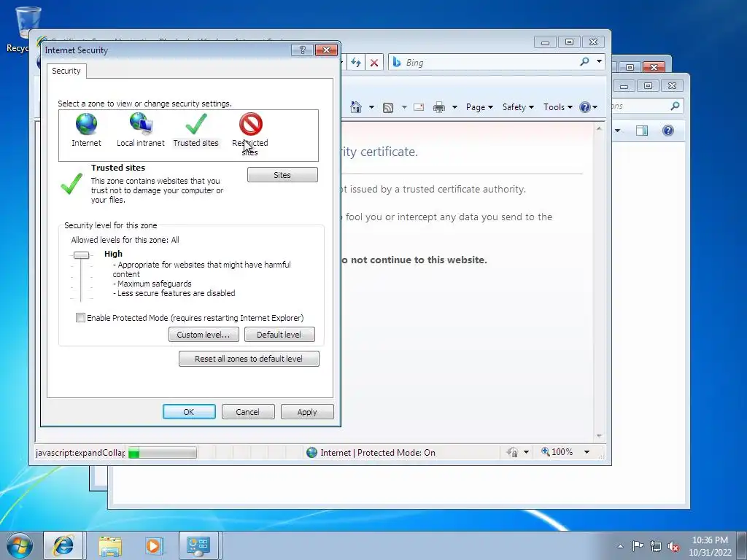Screen dimensions: 747x560
Task: Click the page loading progress bar
Action: pyautogui.click(x=163, y=452)
